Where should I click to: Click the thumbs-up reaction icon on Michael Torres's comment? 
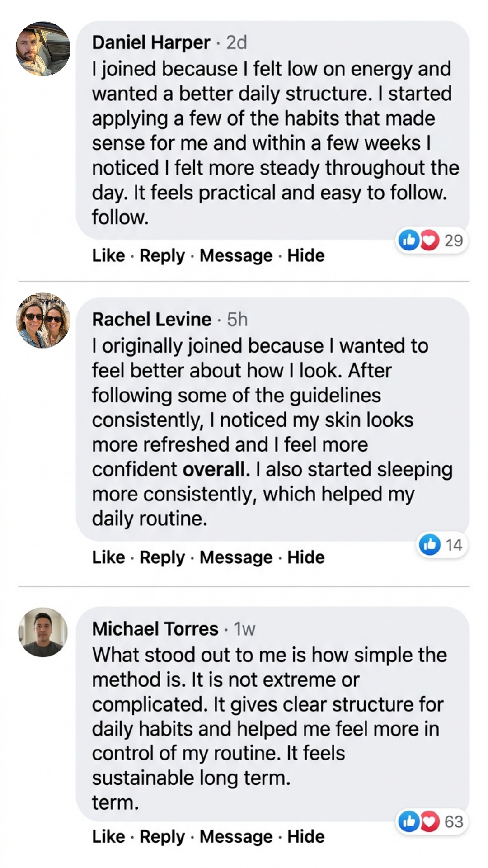(409, 821)
